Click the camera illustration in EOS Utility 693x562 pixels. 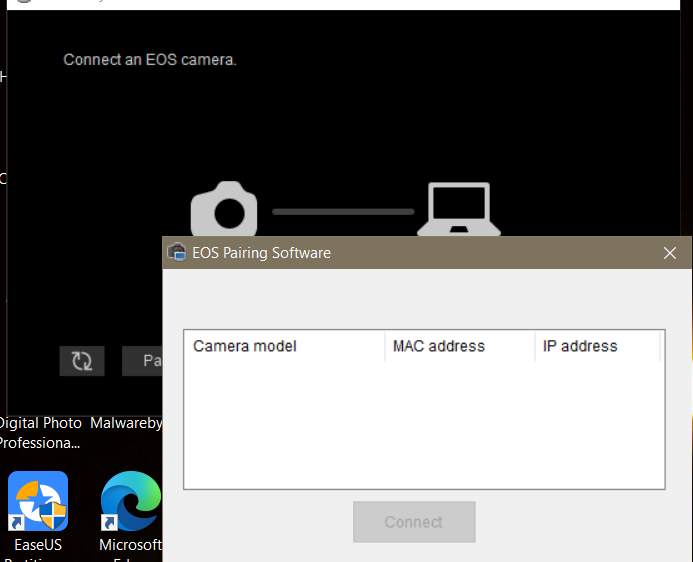[x=224, y=209]
